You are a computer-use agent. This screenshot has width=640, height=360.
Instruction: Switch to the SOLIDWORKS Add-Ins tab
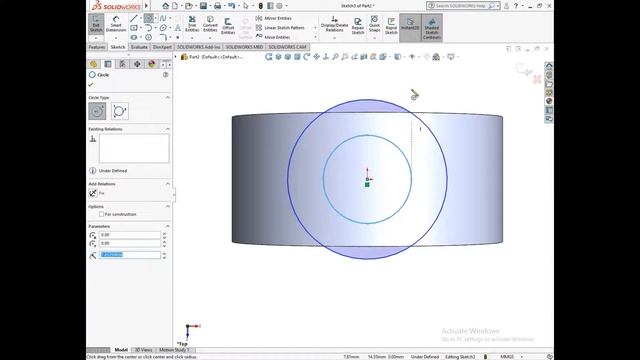pyautogui.click(x=198, y=47)
